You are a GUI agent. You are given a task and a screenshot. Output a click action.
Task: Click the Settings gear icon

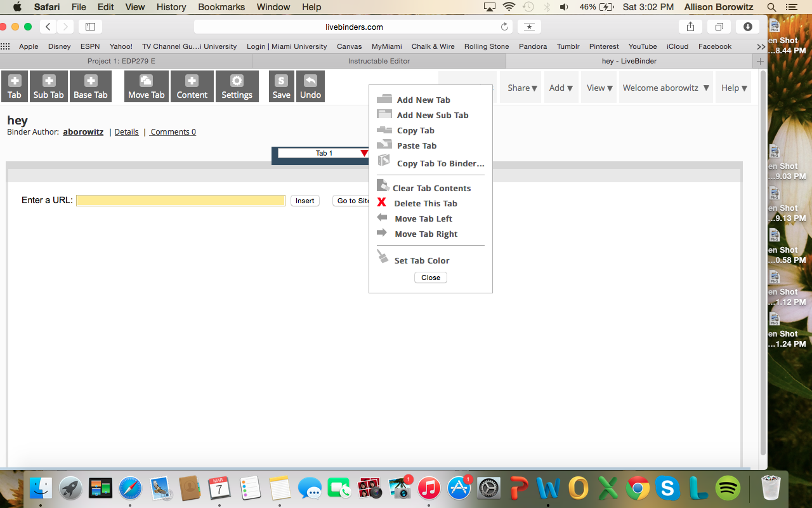[x=237, y=86]
